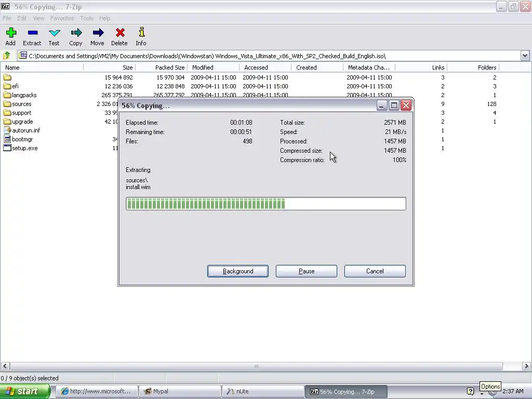Click the question mark tray icon
Image resolution: width=532 pixels, height=399 pixels.
coord(470,391)
